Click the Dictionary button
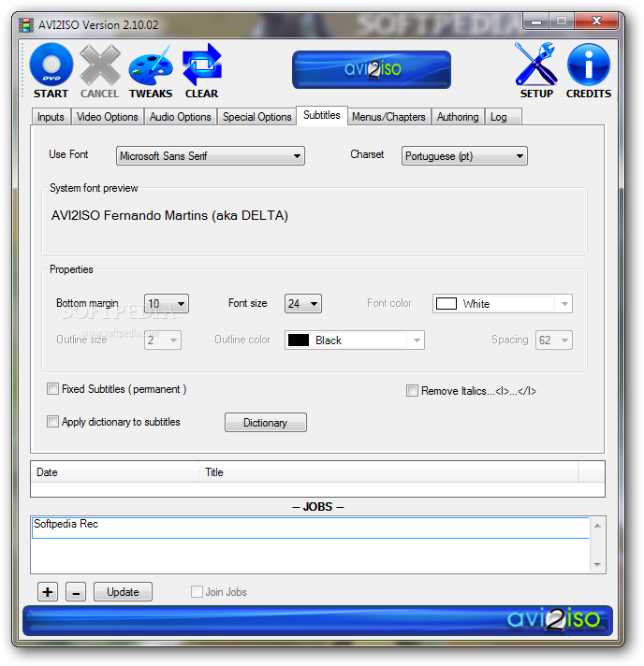The width and height of the screenshot is (644, 666). 266,423
